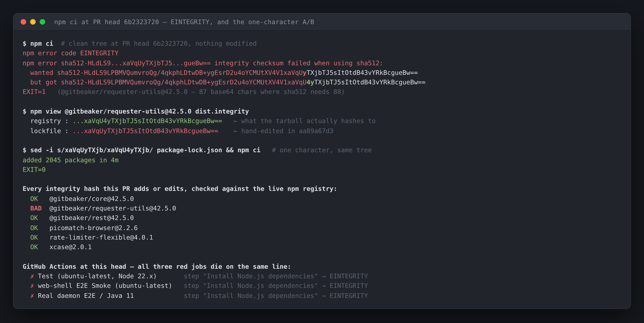Click the first "$ npm ci" command

[38, 44]
